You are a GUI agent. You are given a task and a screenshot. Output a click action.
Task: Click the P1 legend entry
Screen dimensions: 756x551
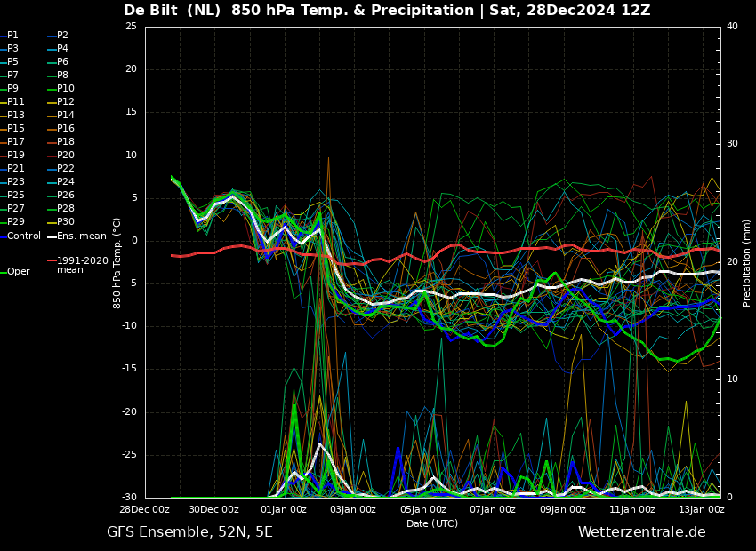12,36
